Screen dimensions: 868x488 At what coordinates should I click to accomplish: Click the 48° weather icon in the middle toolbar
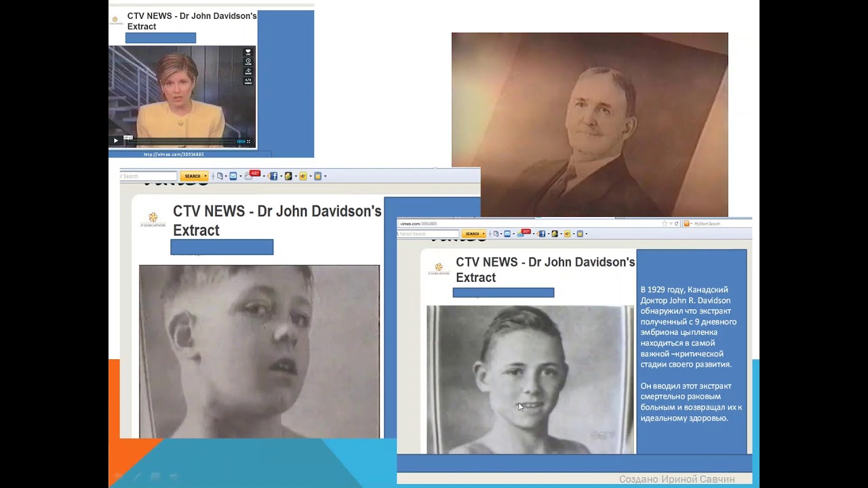[252, 175]
